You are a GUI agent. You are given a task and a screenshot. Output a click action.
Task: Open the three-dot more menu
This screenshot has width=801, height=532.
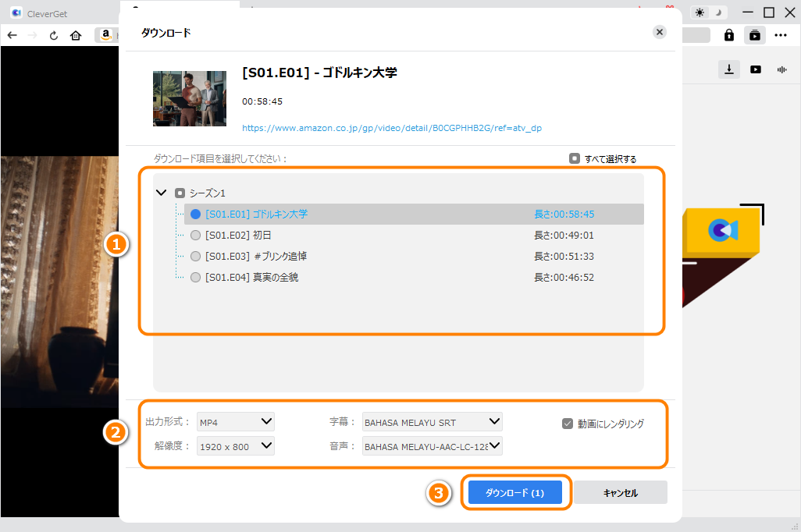[781, 35]
